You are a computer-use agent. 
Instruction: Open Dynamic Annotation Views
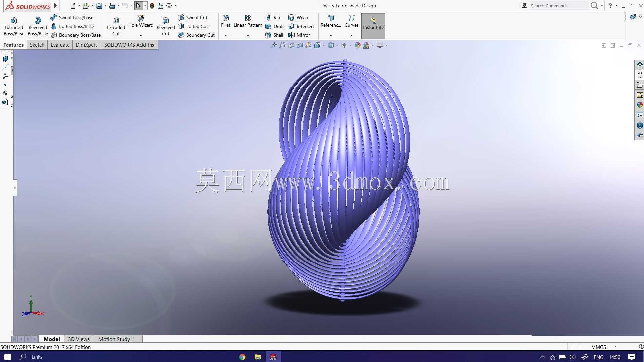point(309,45)
